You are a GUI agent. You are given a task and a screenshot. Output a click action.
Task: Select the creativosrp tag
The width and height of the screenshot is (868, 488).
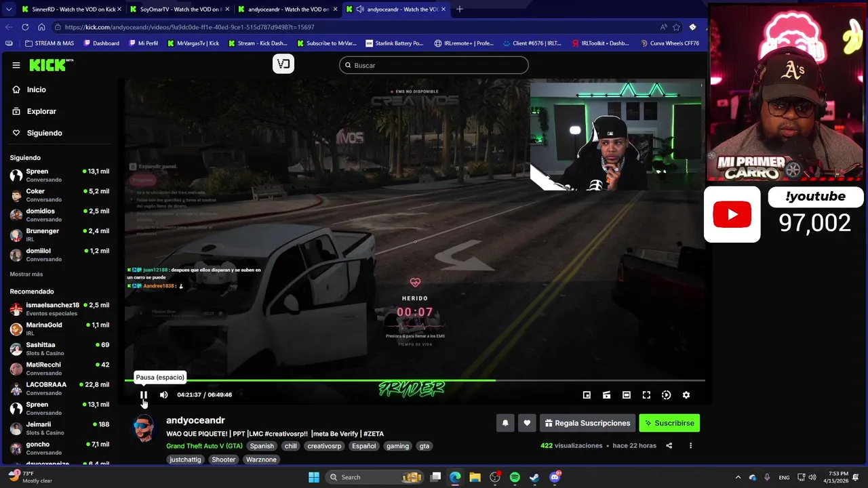(324, 446)
